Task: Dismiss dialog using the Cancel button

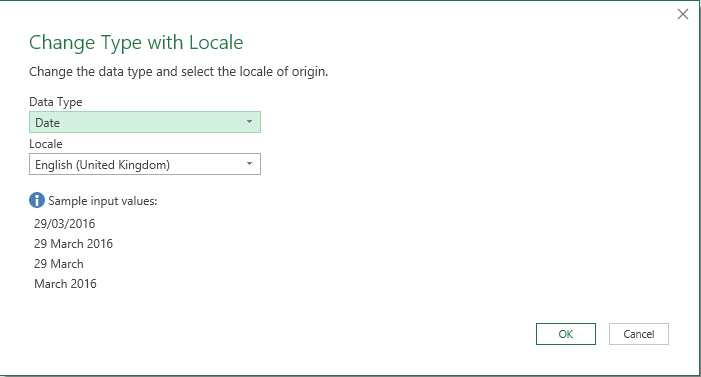Action: 638,334
